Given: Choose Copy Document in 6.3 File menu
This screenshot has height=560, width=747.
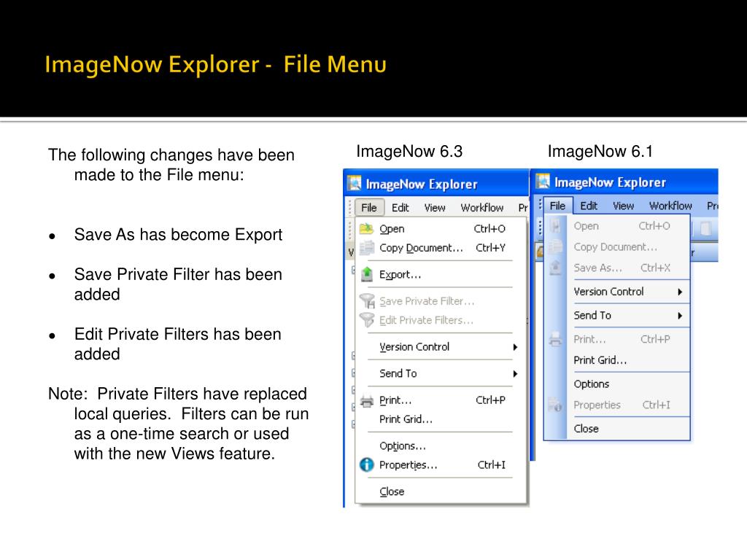Looking at the screenshot, I should tap(441, 248).
